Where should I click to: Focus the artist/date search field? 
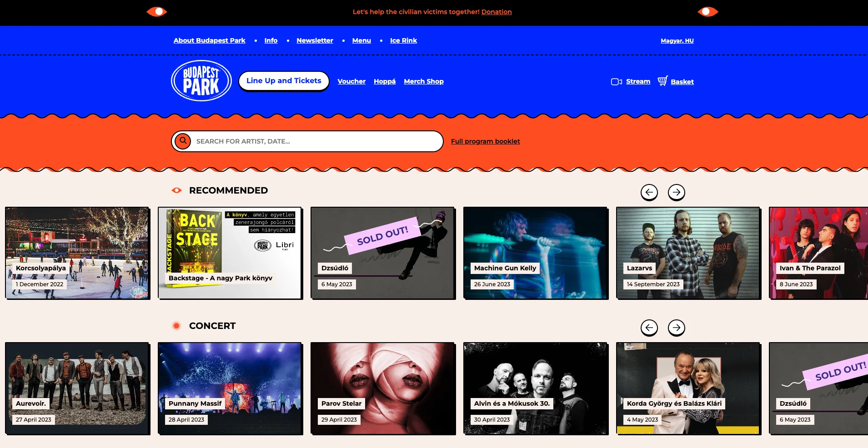coord(307,141)
